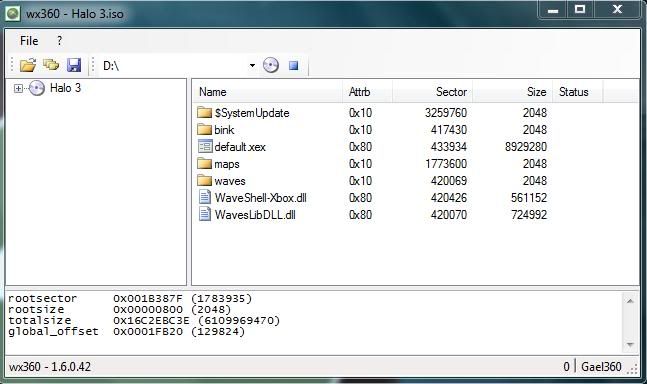Click the WavesLibDLL.dll file name
The height and width of the screenshot is (384, 647).
(x=255, y=214)
